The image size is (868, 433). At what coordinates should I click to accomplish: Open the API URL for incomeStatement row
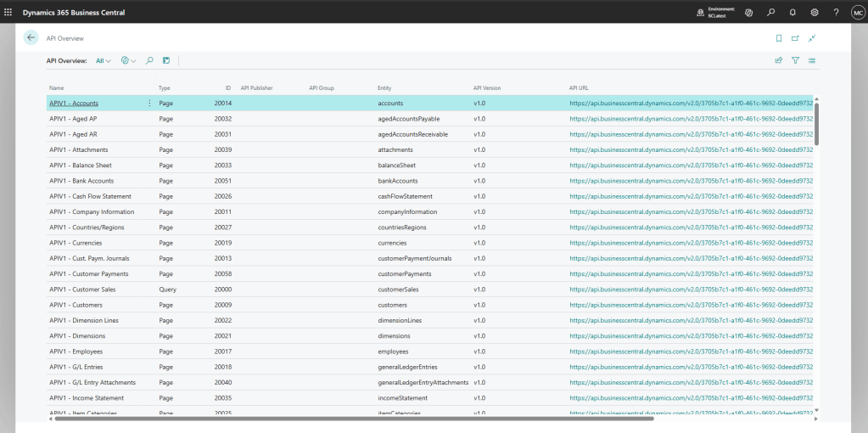pos(692,397)
